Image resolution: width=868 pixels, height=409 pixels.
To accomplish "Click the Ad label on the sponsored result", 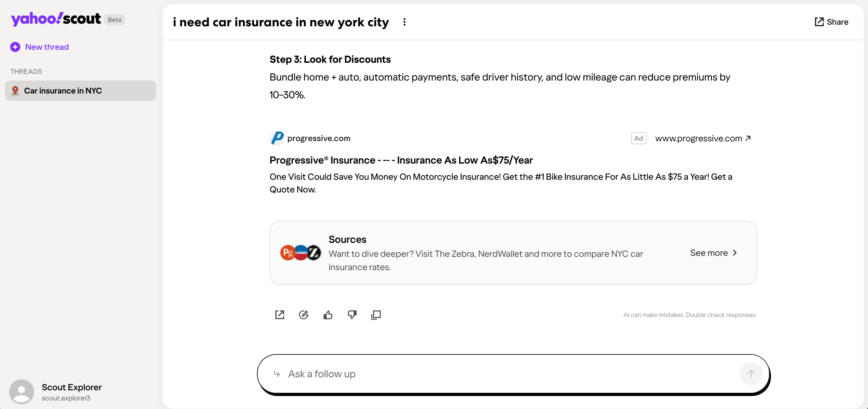I will (x=639, y=138).
